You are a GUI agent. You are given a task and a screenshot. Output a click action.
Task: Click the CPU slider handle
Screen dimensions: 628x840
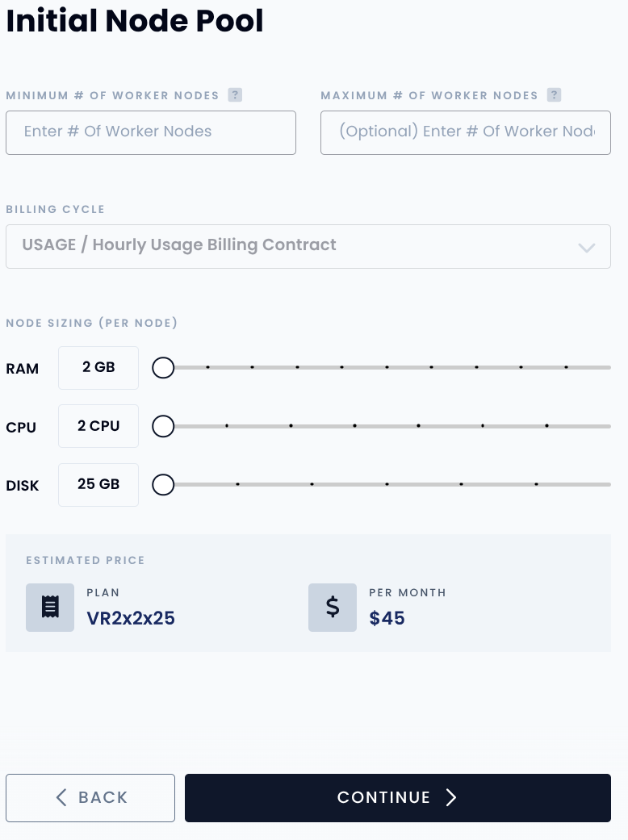pos(163,426)
